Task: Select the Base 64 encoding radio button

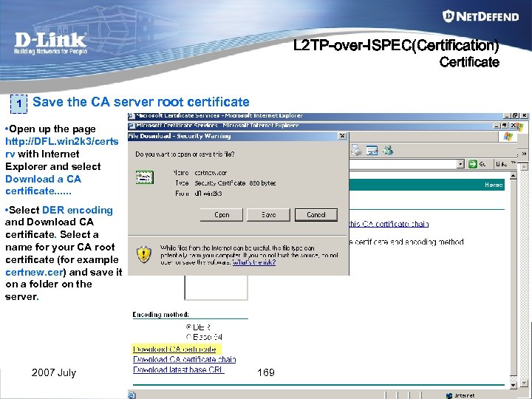Action: [x=188, y=337]
